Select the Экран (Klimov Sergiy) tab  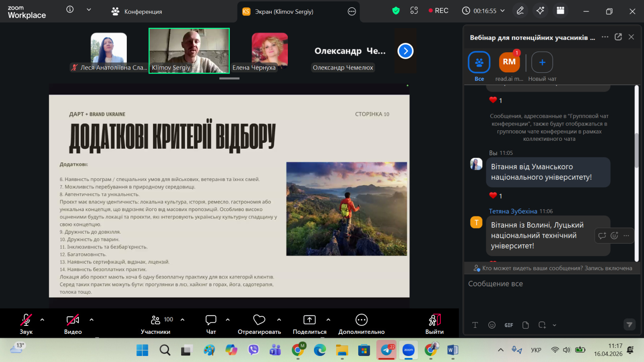284,12
